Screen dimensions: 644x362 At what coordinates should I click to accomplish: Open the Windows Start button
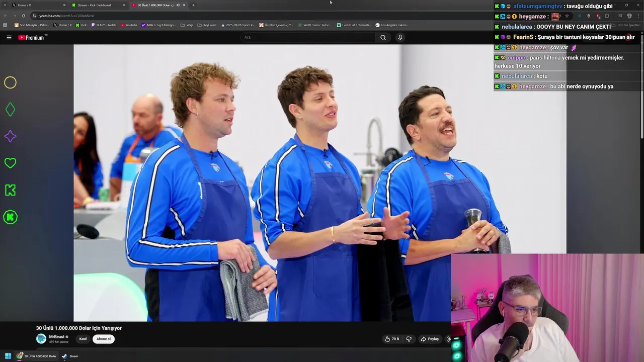[8, 356]
